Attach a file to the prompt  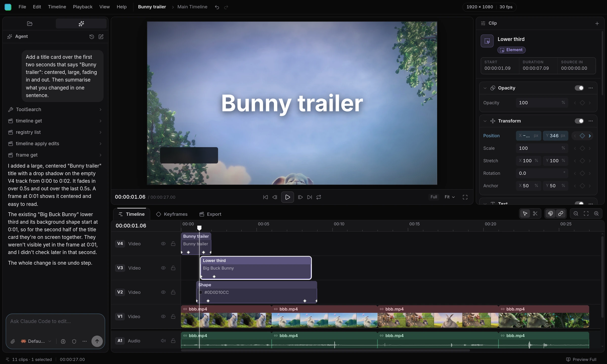(x=13, y=342)
